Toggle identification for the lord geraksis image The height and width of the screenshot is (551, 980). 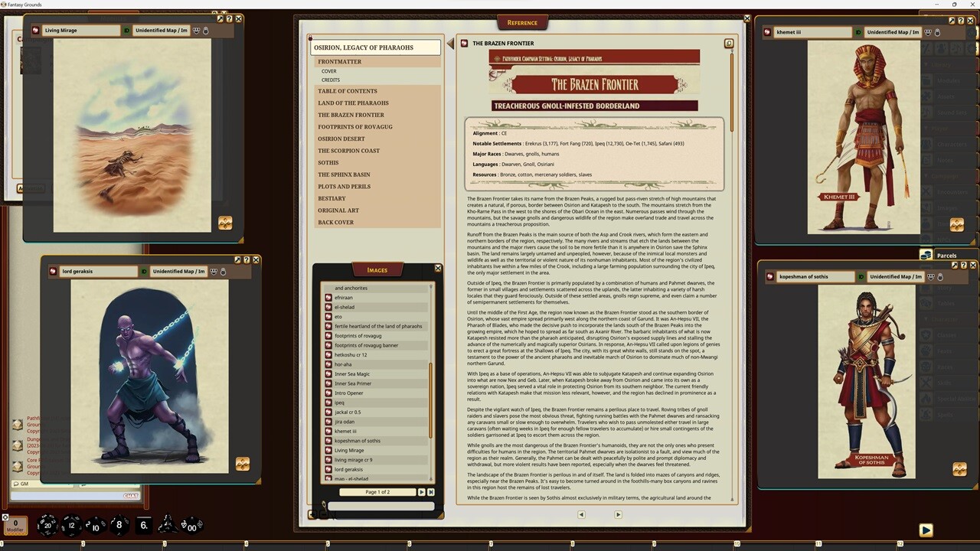pyautogui.click(x=142, y=271)
